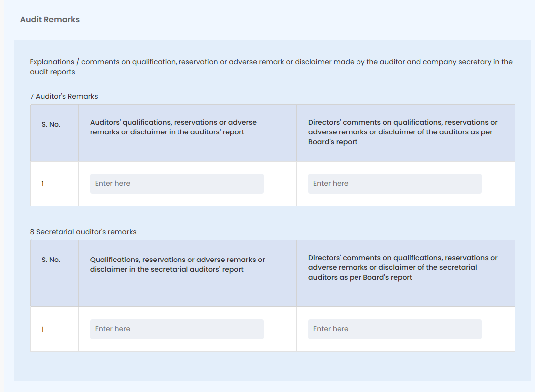Focus directors' comments field in Secretarial auditor's table
The image size is (535, 392).
point(394,329)
